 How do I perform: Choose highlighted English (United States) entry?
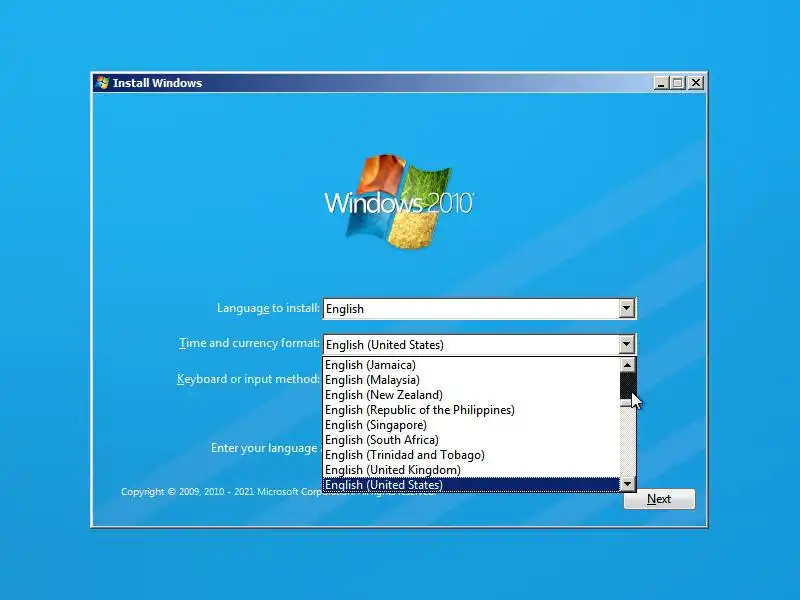pos(471,485)
